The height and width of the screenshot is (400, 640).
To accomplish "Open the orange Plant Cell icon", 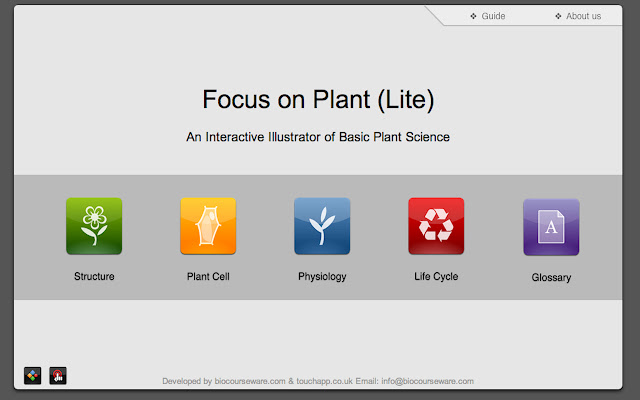I will point(208,226).
